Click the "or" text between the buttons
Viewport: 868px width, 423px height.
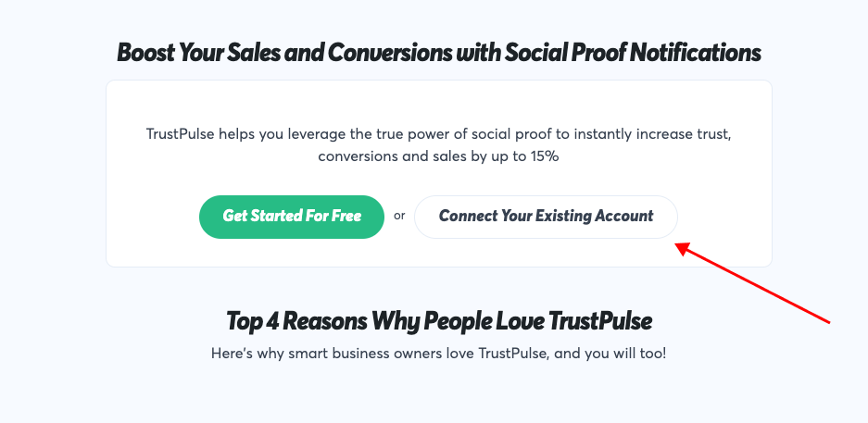(x=399, y=217)
